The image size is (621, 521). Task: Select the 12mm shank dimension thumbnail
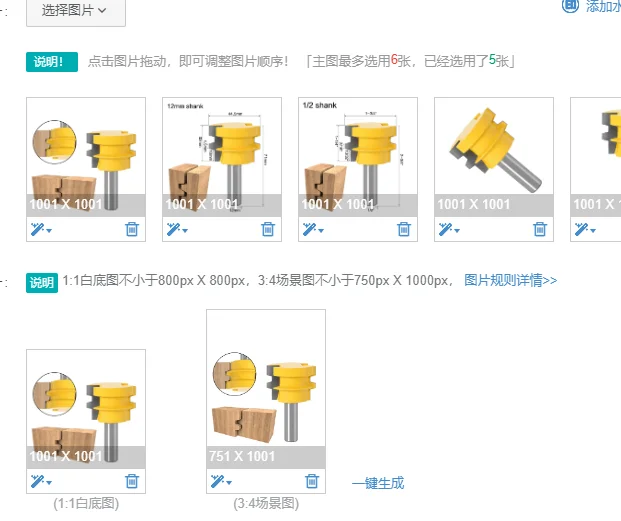click(x=222, y=157)
